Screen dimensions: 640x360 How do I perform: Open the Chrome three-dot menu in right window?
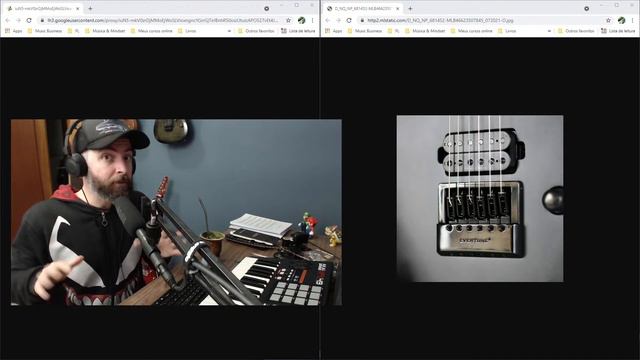(633, 20)
